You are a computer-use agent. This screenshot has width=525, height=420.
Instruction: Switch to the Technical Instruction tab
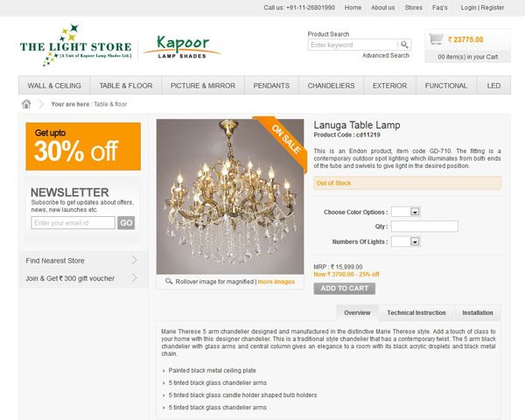[416, 313]
